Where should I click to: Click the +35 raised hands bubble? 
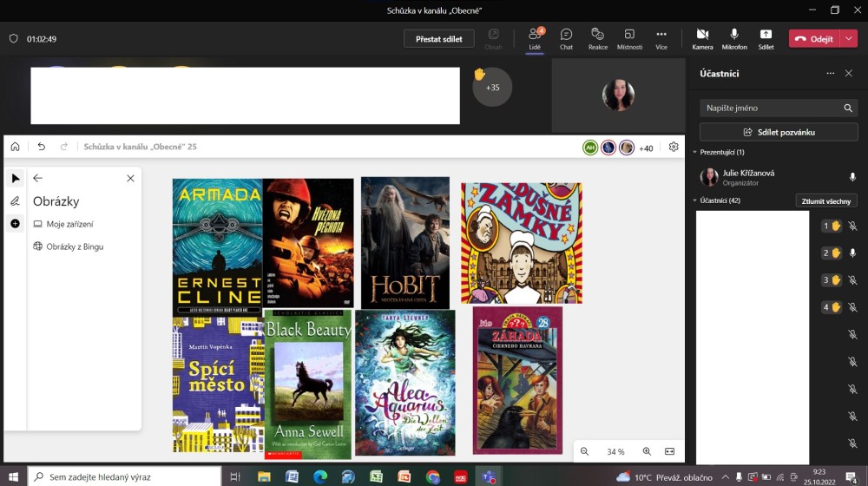(x=492, y=87)
